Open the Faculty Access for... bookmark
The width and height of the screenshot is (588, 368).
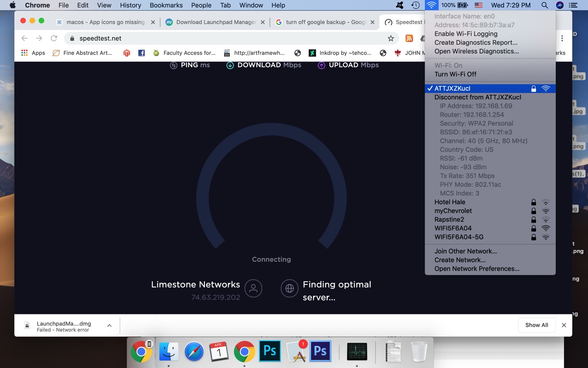click(184, 53)
